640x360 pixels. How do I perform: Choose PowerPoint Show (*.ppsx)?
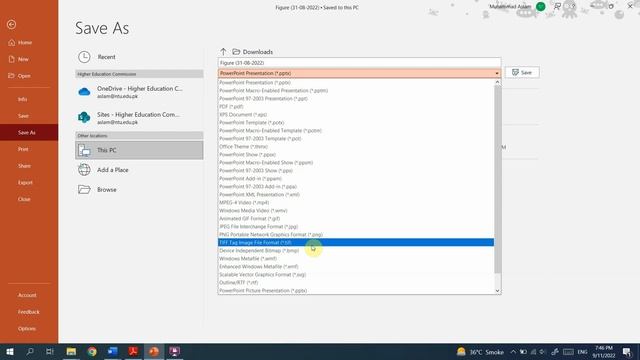click(356, 155)
